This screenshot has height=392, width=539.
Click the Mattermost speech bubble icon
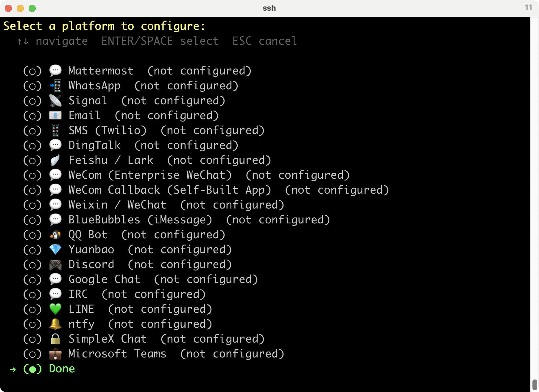click(x=55, y=71)
